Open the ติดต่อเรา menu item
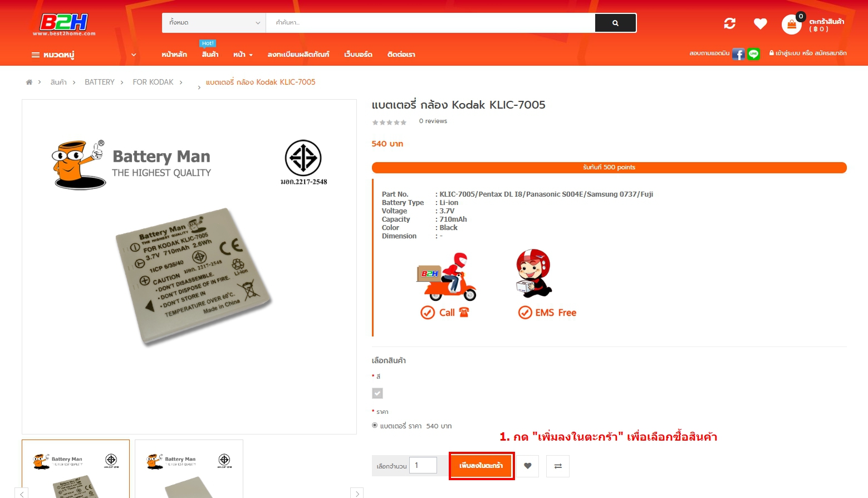Image resolution: width=868 pixels, height=498 pixels. [x=401, y=55]
